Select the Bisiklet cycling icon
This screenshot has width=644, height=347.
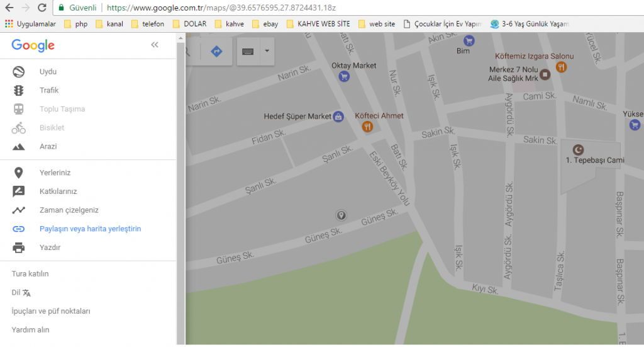click(18, 128)
